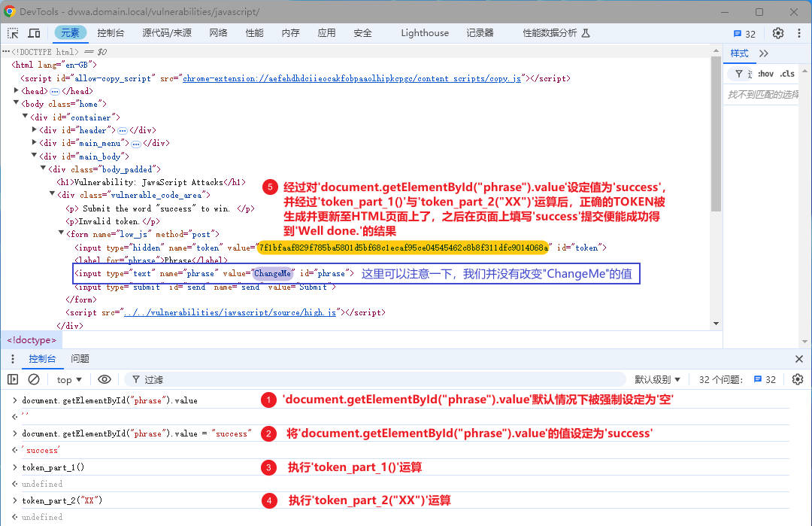Select the drawer Console (控制台) tab
The height and width of the screenshot is (526, 812).
click(42, 359)
